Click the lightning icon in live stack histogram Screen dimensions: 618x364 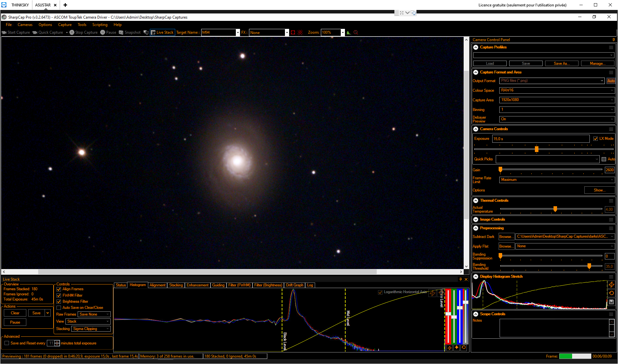pyautogui.click(x=432, y=293)
